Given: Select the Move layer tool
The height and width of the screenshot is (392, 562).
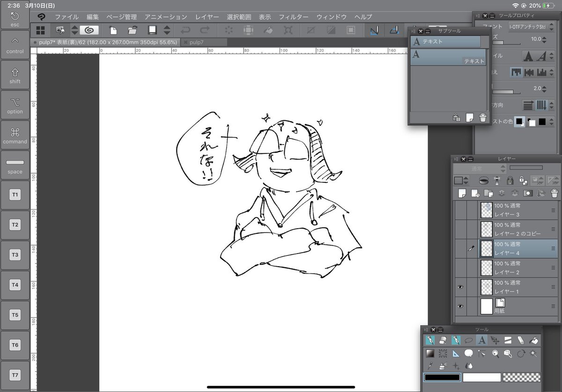Looking at the screenshot, I should pos(495,340).
